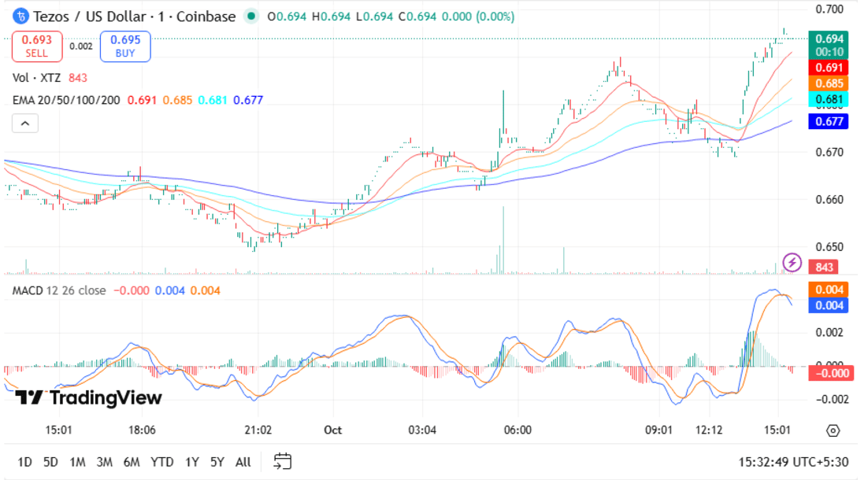This screenshot has height=480, width=868.
Task: Click the 0.693 SELL button
Action: click(x=36, y=46)
